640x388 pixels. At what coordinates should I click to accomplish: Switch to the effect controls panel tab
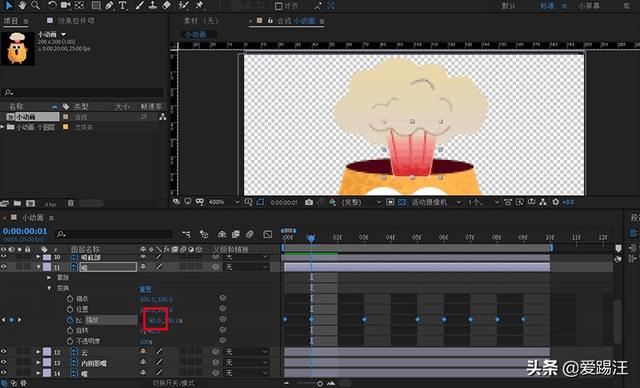pos(76,20)
